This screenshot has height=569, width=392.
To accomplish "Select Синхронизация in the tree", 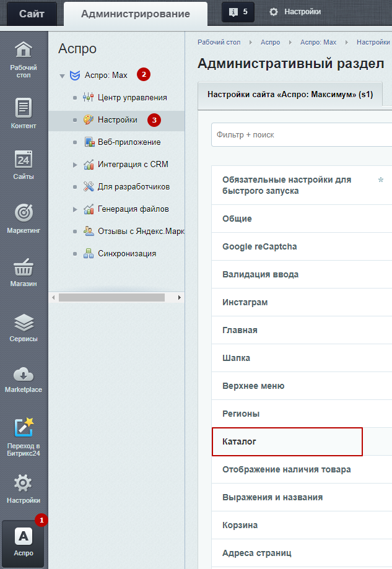I will click(x=127, y=254).
